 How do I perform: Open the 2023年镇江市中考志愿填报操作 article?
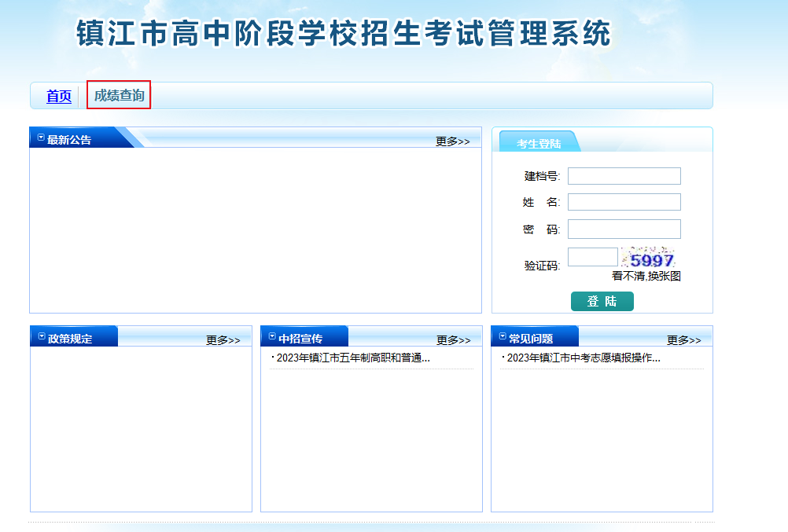tap(584, 358)
